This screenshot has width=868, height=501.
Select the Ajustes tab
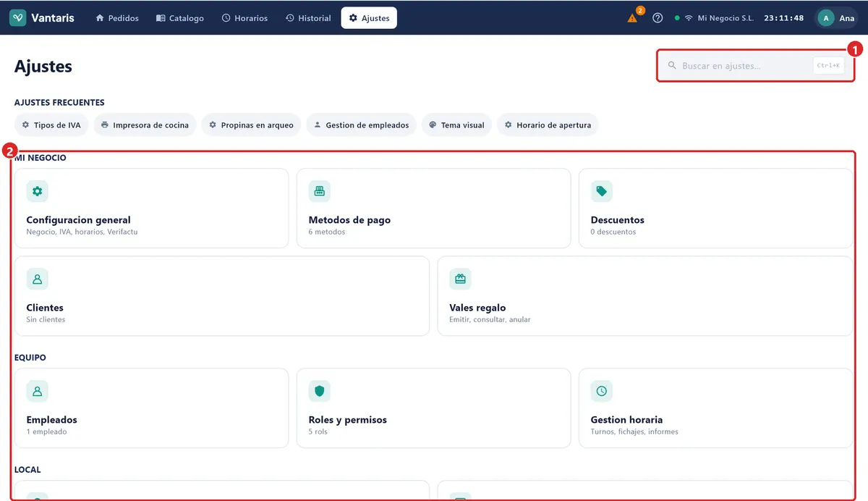(369, 18)
